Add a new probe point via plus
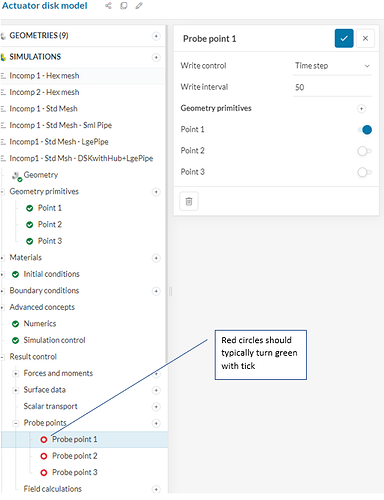 coord(156,423)
